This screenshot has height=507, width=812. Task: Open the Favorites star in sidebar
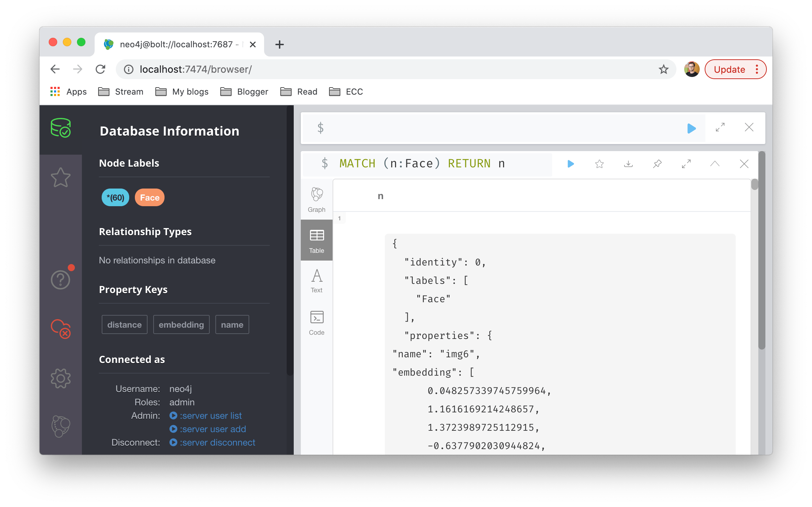[61, 178]
